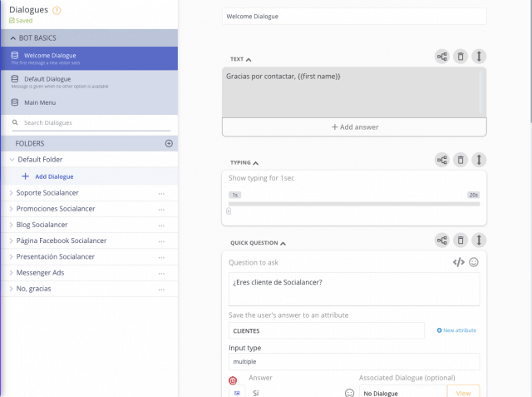This screenshot has width=532, height=397.
Task: Remove the Sí answer with red icon
Action: coord(233,380)
